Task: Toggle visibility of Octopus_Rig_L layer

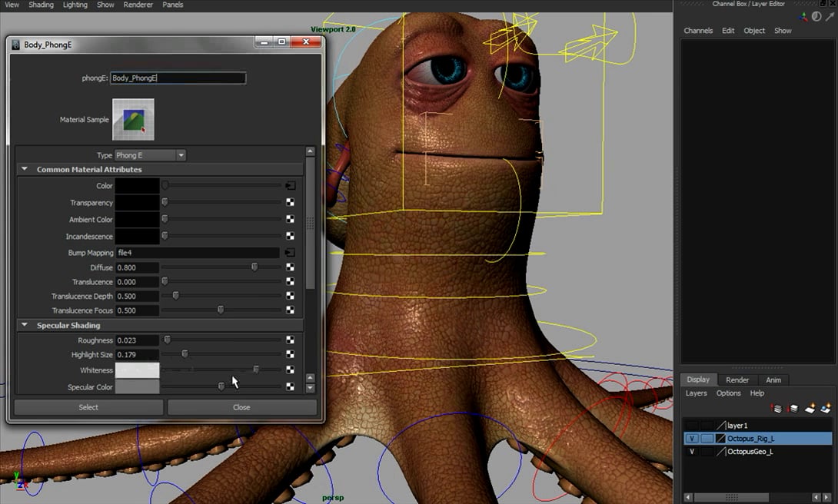Action: point(692,439)
